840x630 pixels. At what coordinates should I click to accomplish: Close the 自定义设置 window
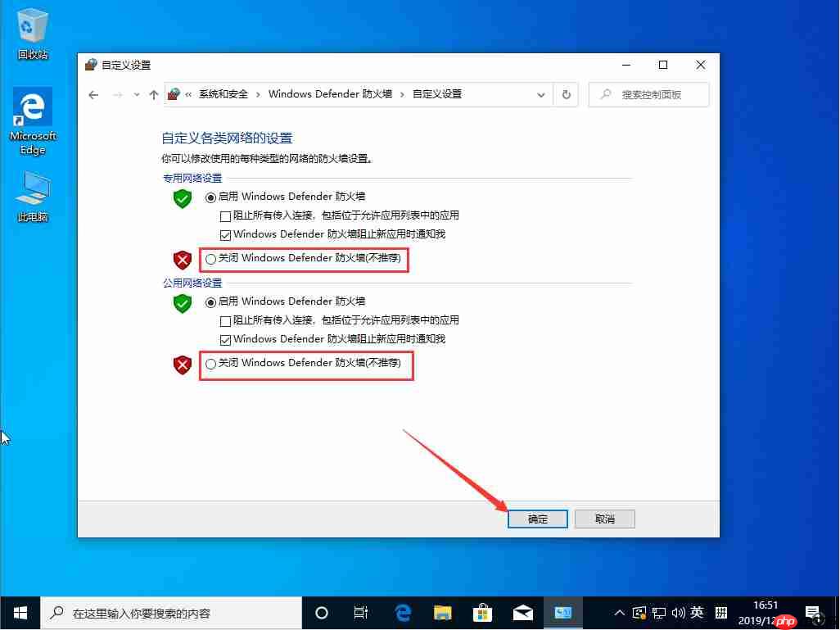(x=701, y=65)
